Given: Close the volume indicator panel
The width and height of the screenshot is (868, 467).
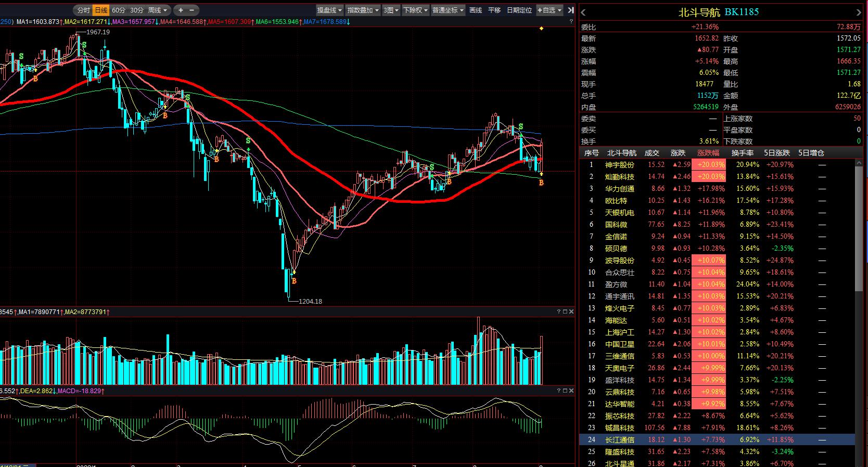Looking at the screenshot, I should [x=571, y=312].
